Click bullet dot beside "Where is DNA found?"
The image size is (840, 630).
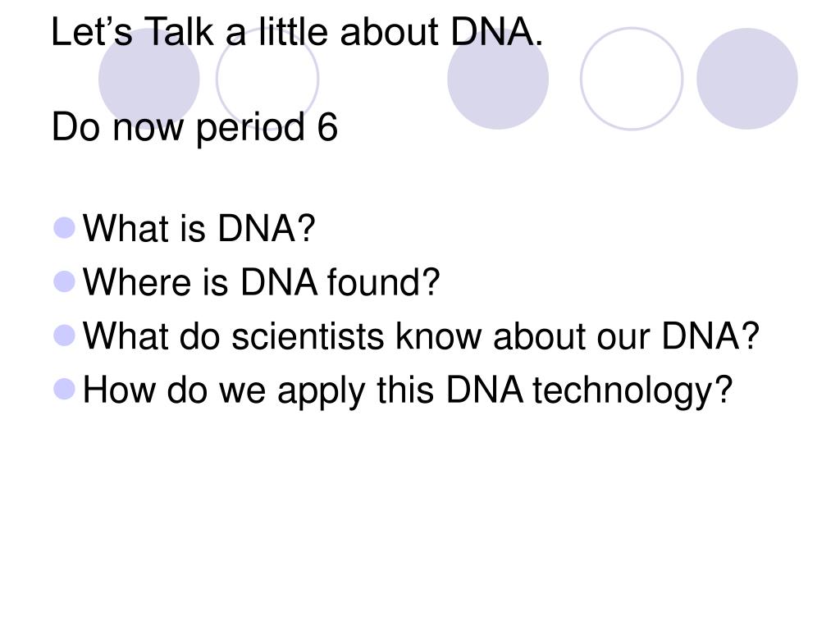coord(64,281)
